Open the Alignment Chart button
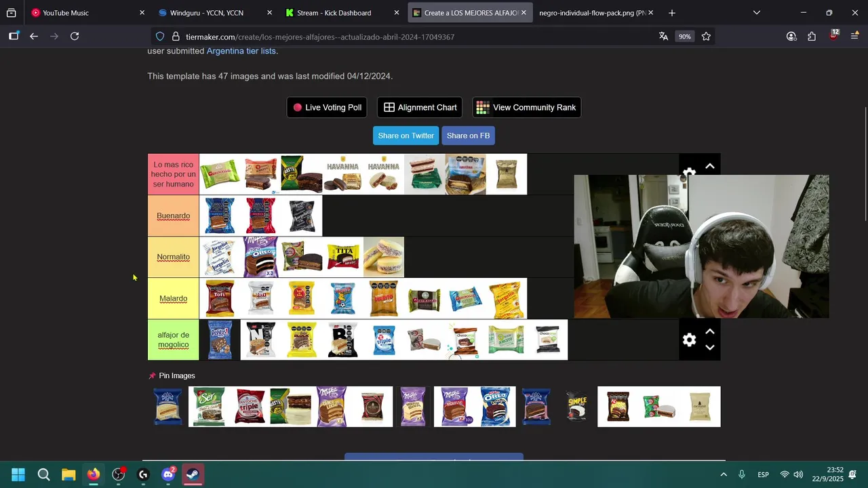 pos(420,107)
